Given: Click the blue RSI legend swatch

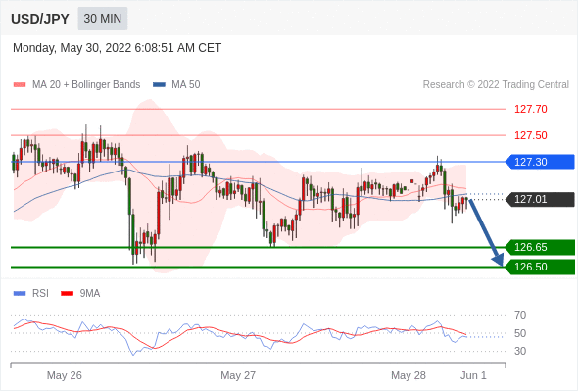Looking at the screenshot, I should click(x=20, y=294).
